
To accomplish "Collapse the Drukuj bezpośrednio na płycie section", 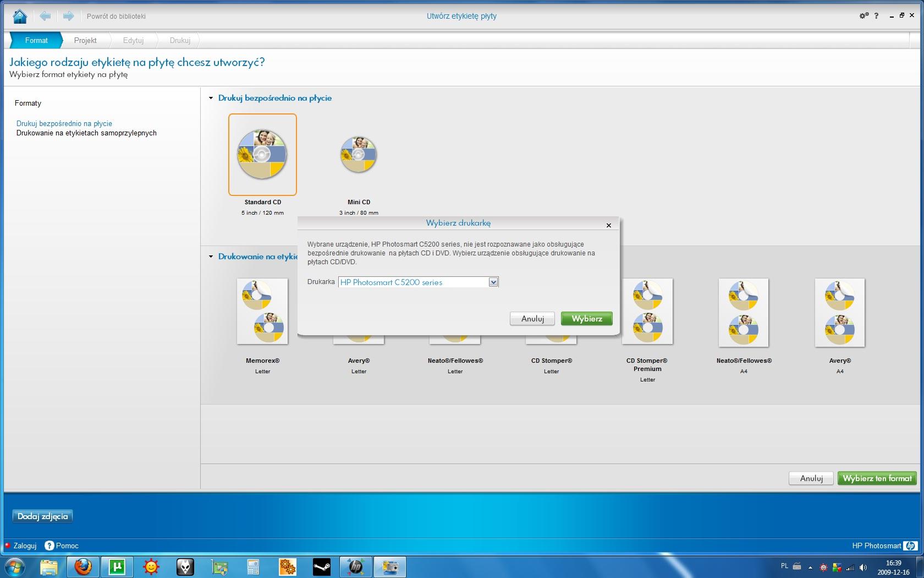I will 211,98.
